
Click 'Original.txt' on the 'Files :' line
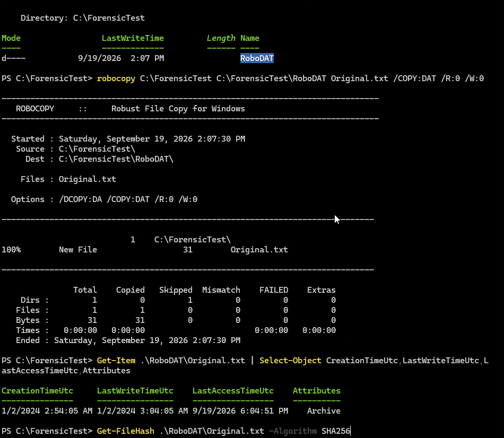pyautogui.click(x=88, y=179)
